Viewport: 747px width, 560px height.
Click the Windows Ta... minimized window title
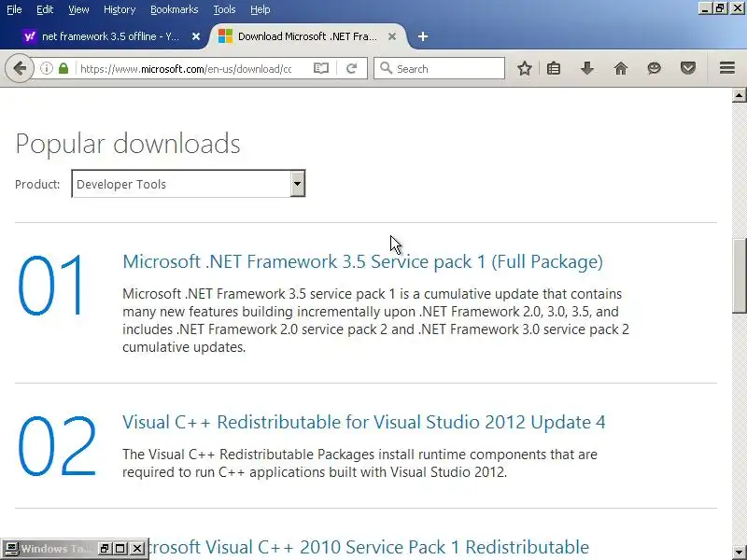pyautogui.click(x=55, y=549)
